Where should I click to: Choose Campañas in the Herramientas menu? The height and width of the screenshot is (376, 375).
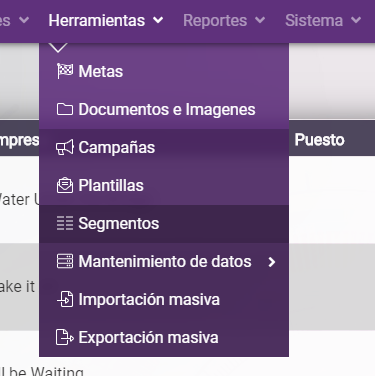click(x=164, y=148)
